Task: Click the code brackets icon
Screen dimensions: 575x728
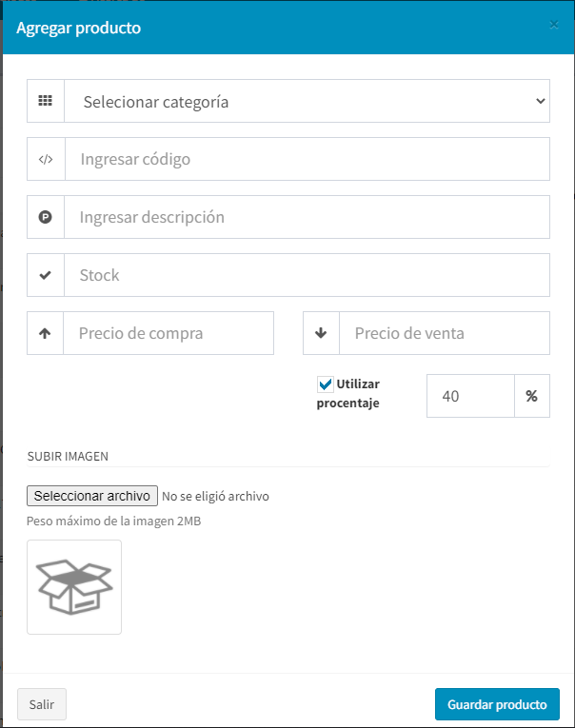Action: coord(46,159)
